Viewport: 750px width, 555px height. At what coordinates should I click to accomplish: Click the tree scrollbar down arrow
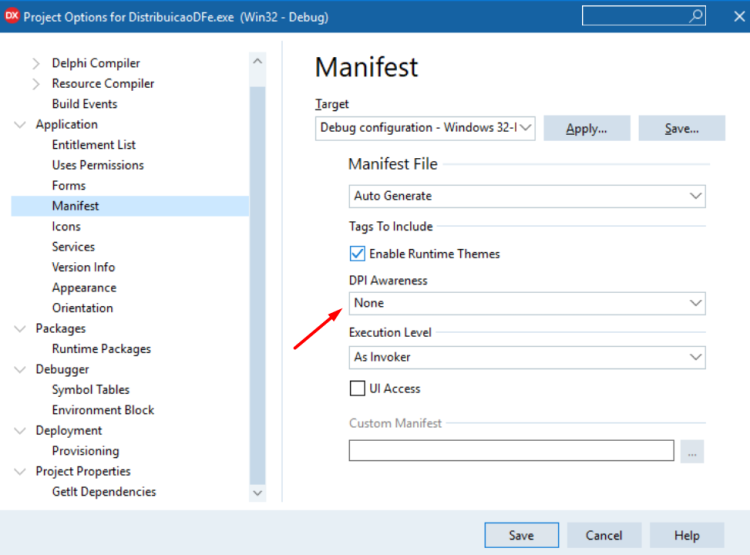pyautogui.click(x=257, y=493)
